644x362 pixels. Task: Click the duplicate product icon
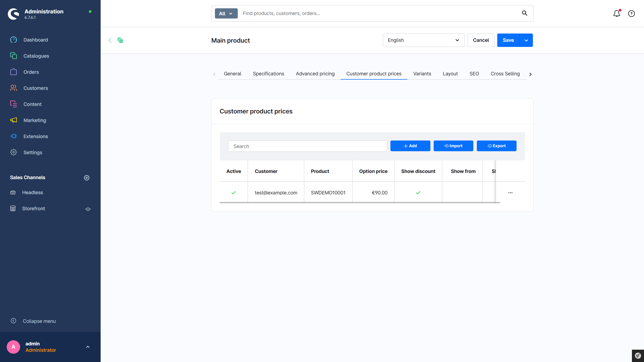120,40
